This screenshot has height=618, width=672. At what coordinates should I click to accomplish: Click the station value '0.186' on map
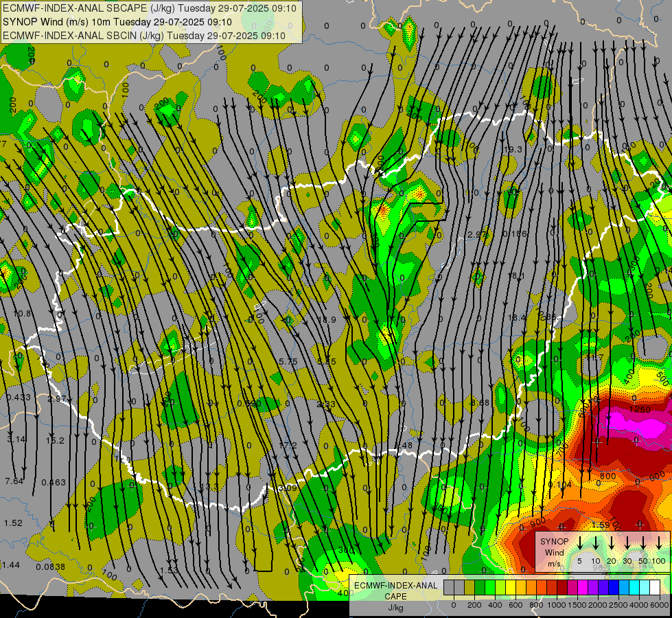pyautogui.click(x=514, y=233)
